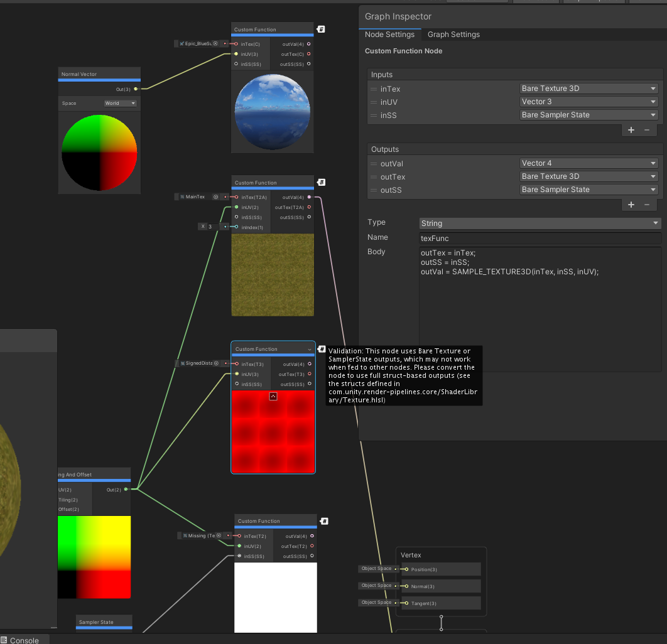Click the Object Space label beside Position(3)
The height and width of the screenshot is (644, 667).
pyautogui.click(x=376, y=568)
